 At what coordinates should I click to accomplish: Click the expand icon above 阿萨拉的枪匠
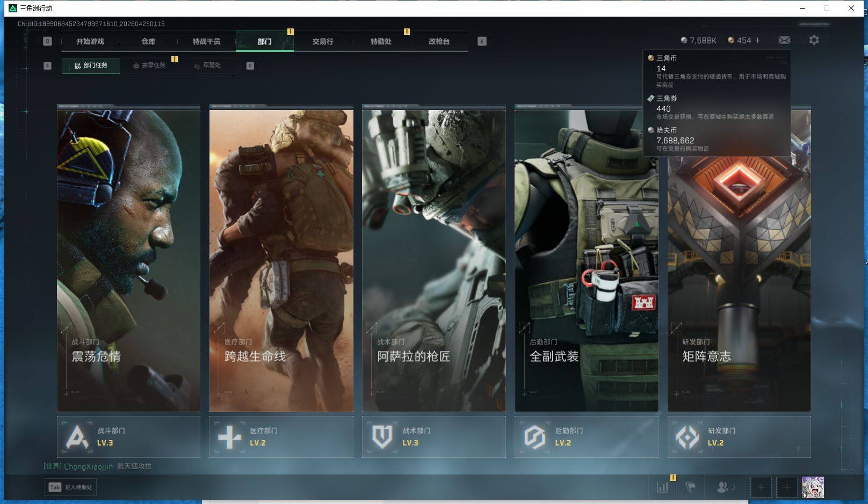(x=371, y=327)
